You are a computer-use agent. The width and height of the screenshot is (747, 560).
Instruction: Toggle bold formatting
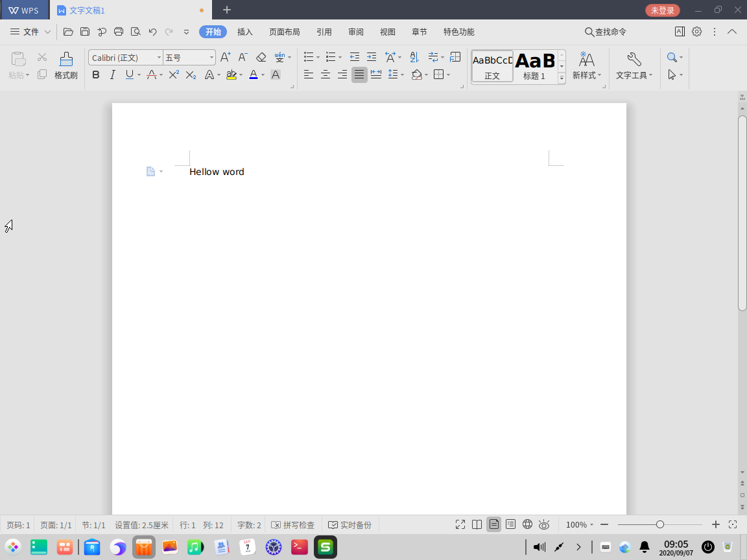[96, 75]
